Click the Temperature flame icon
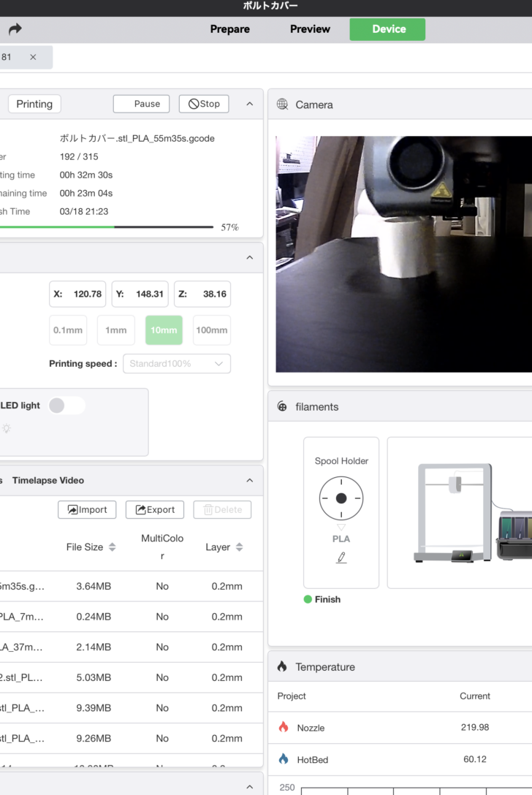Screen dimensions: 532x795 [282, 666]
